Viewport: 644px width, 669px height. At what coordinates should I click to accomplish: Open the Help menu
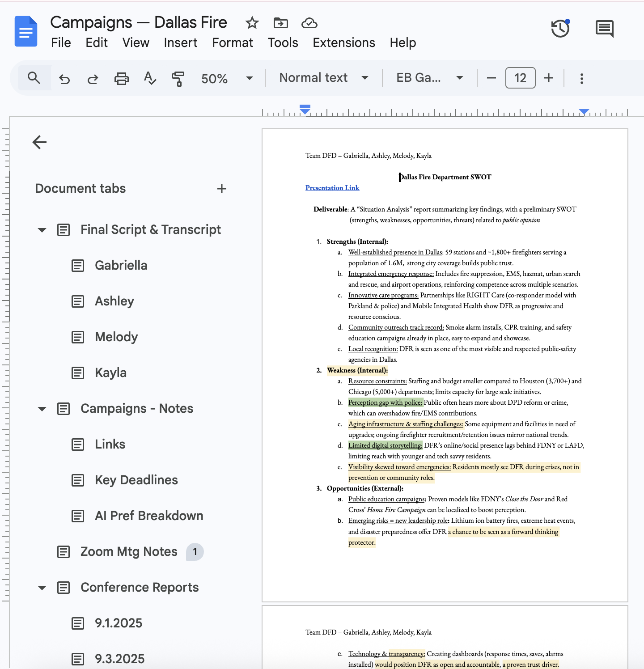coord(403,42)
